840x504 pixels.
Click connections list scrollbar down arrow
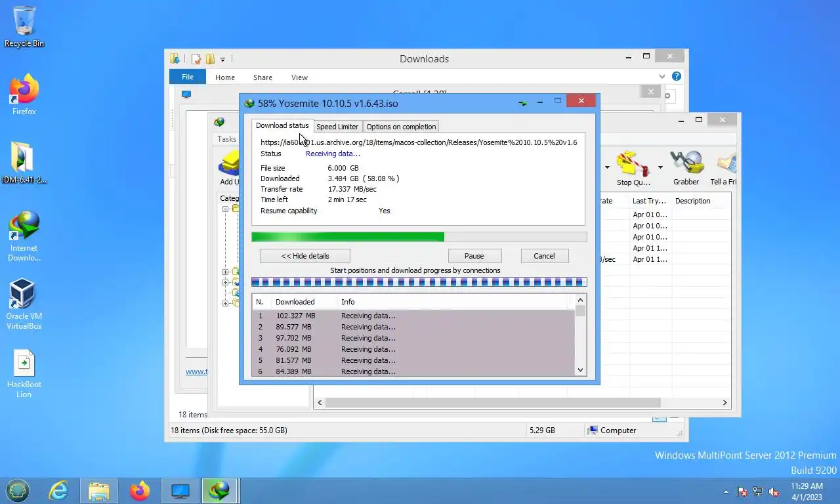pos(580,370)
